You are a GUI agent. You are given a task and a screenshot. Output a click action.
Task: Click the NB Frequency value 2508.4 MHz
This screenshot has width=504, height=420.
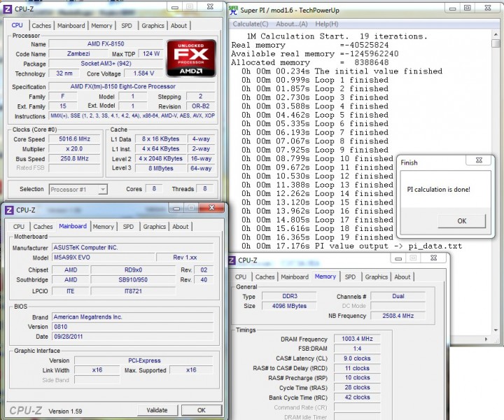pos(398,316)
